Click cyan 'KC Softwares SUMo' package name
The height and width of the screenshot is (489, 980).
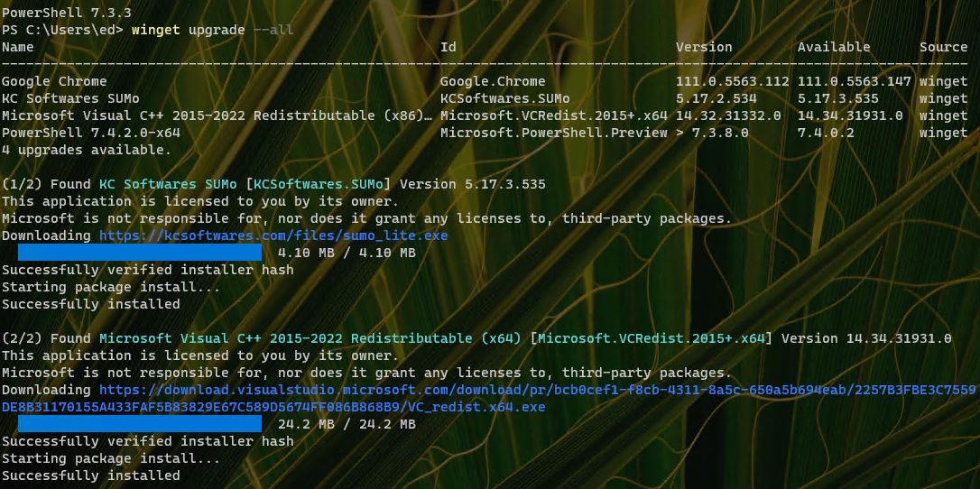[x=168, y=184]
